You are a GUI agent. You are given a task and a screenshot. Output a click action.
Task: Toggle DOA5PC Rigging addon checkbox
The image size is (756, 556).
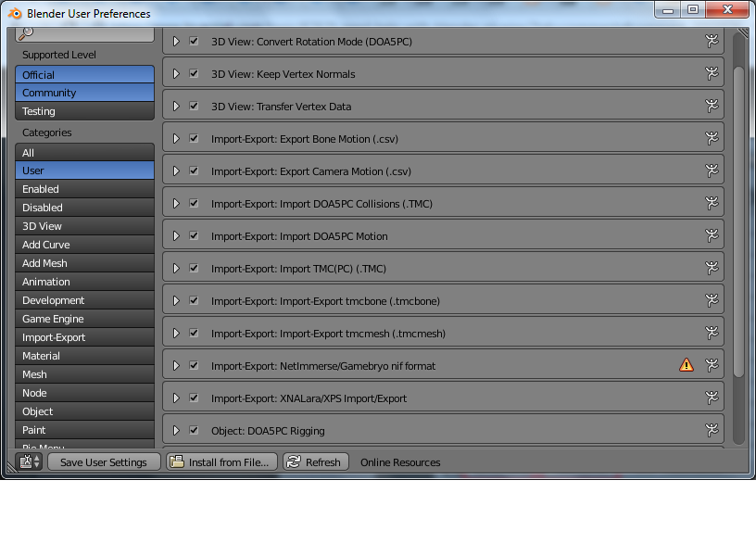point(194,430)
